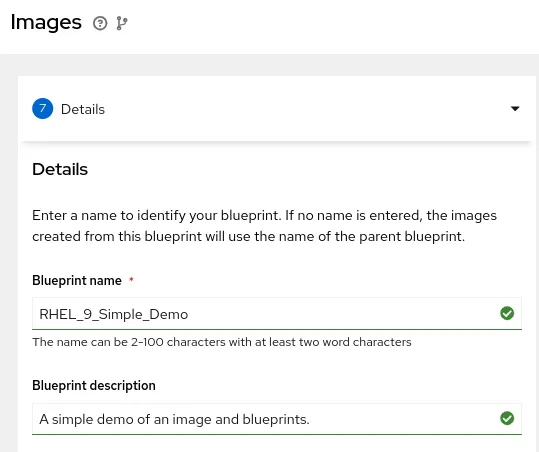The width and height of the screenshot is (539, 452).
Task: Click the red required asterisk indicator
Action: pos(131,279)
